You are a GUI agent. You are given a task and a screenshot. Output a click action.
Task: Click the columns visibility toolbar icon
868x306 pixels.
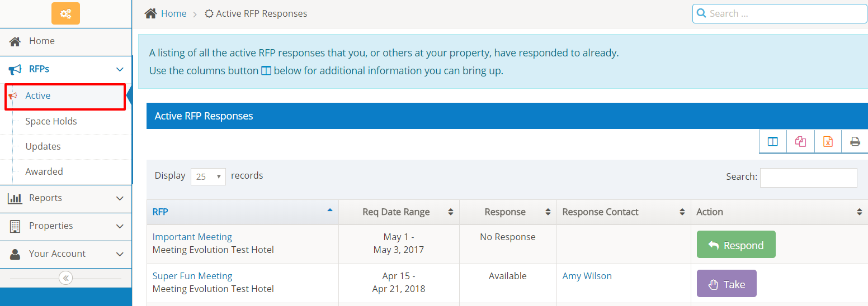[x=773, y=142]
